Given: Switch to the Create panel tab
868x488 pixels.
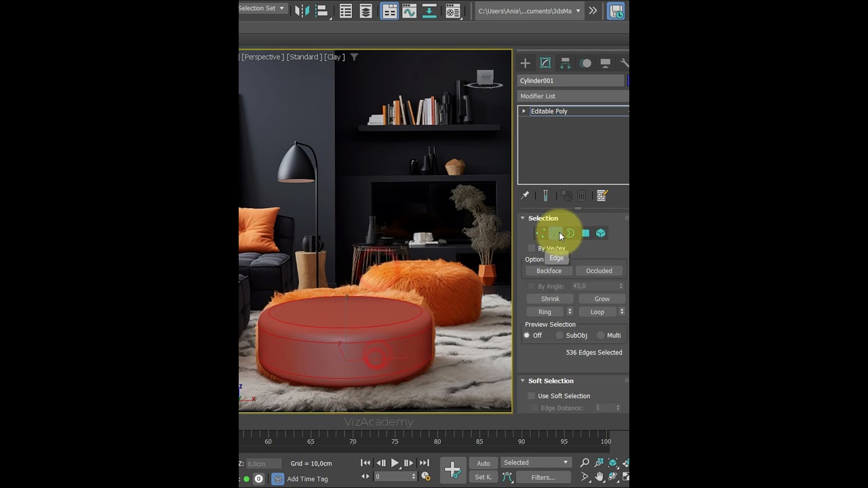Looking at the screenshot, I should pos(525,63).
